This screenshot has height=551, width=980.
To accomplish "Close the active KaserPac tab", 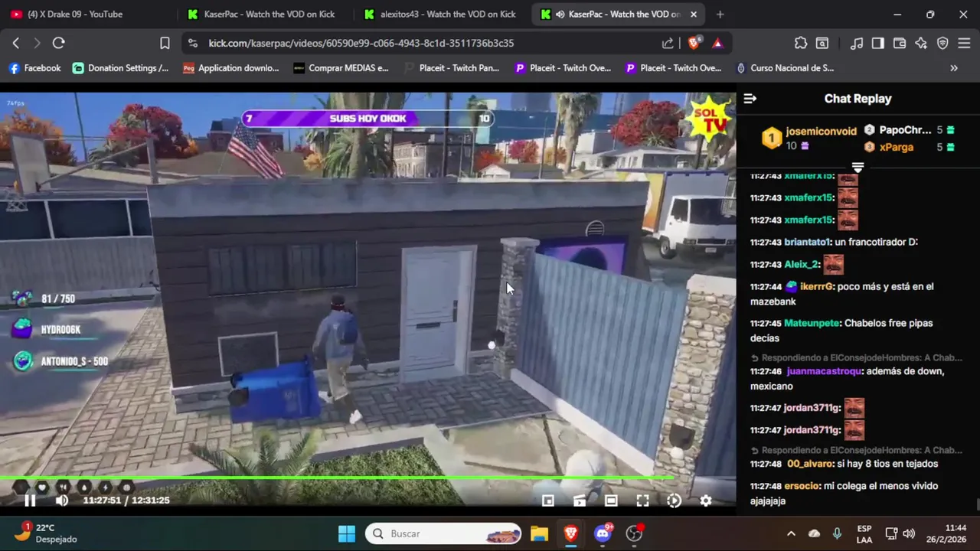I will click(x=694, y=15).
